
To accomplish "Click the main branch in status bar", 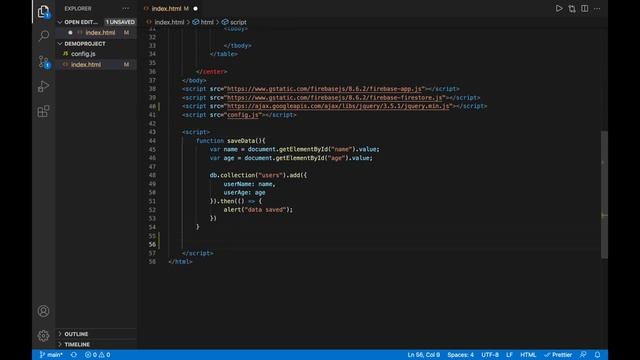I will pos(51,355).
